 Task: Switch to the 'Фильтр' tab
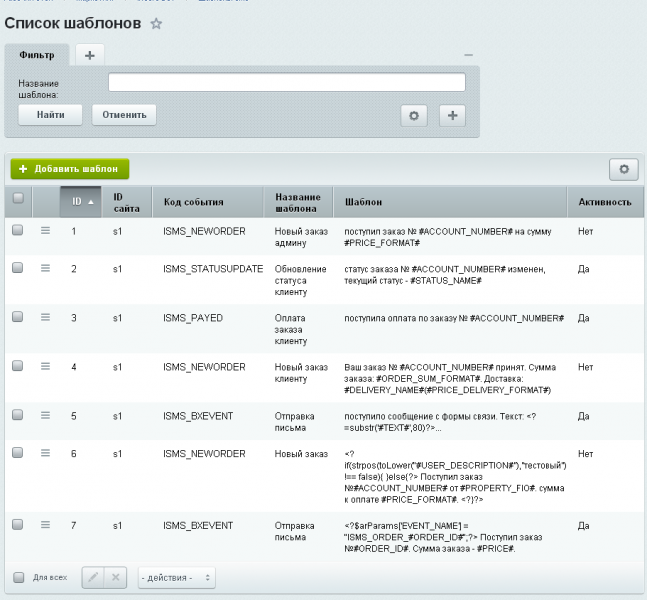(37, 55)
